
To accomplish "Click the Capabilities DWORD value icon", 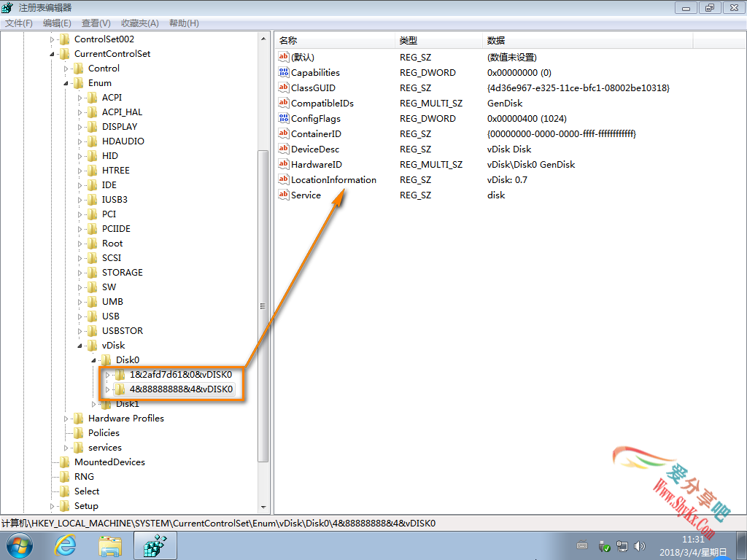I will click(x=284, y=72).
